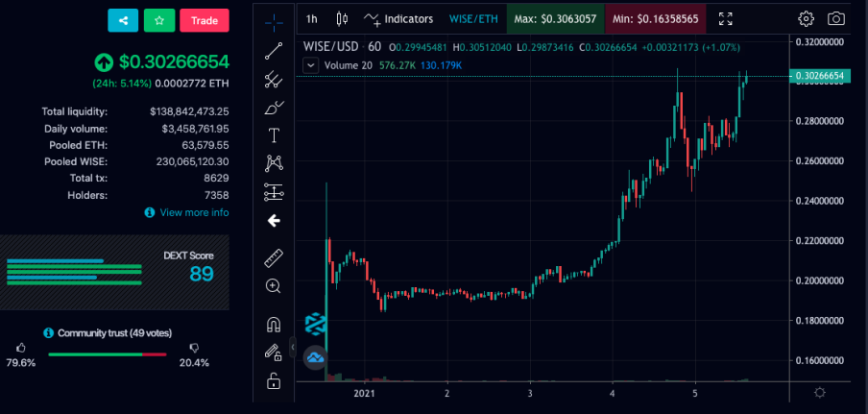Select the ruler measure tool
Image resolution: width=868 pixels, height=414 pixels.
pos(274,258)
